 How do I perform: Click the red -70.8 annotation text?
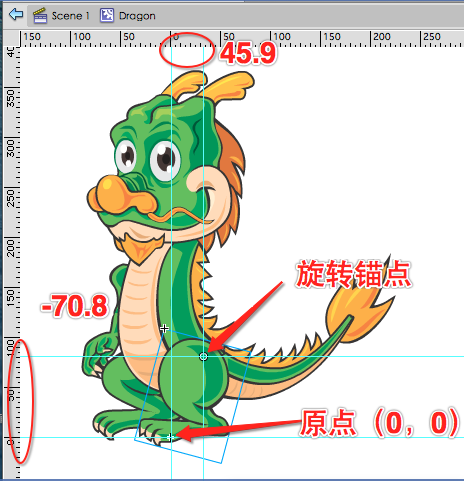(x=74, y=305)
